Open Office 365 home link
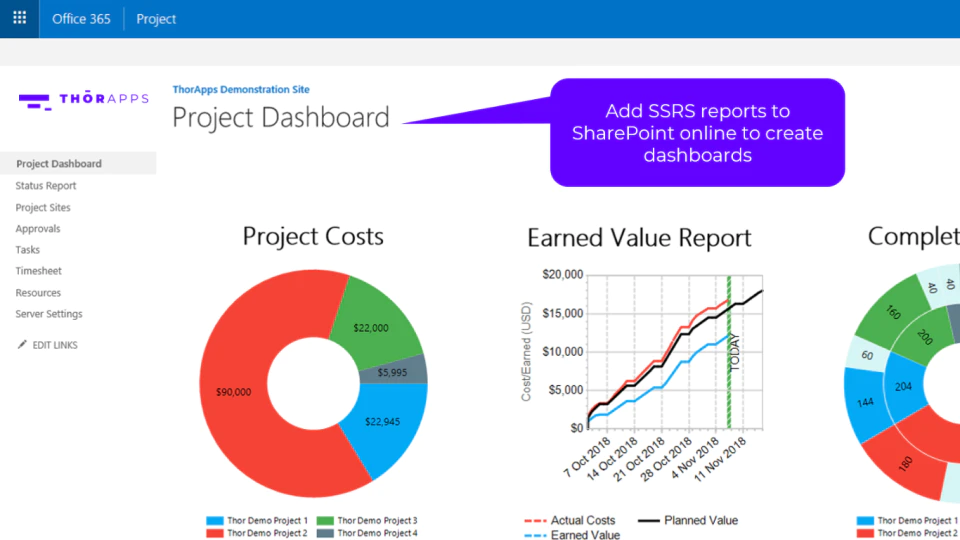The width and height of the screenshot is (960, 540). [x=81, y=19]
